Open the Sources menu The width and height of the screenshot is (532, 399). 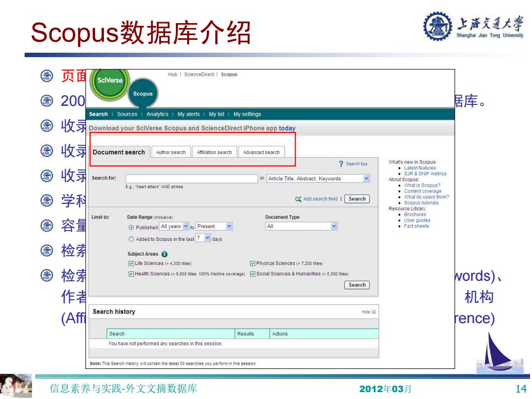[x=127, y=114]
